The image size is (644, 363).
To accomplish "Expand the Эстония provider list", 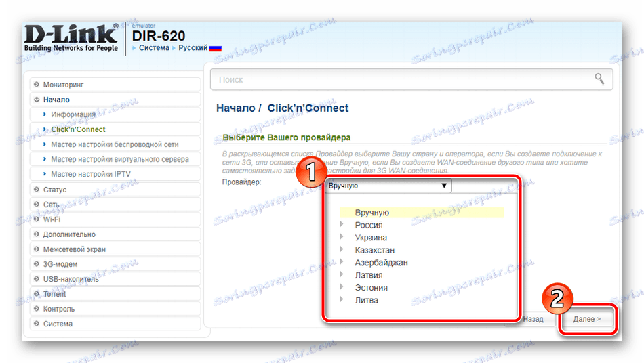I will pyautogui.click(x=341, y=287).
